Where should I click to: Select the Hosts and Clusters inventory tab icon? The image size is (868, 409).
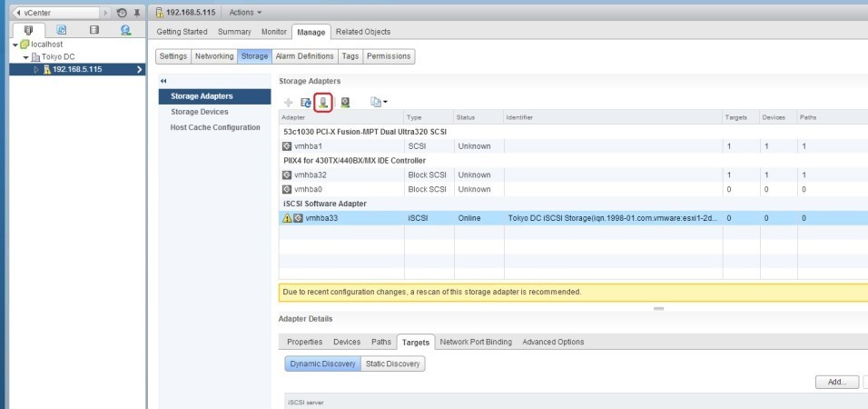coord(28,31)
